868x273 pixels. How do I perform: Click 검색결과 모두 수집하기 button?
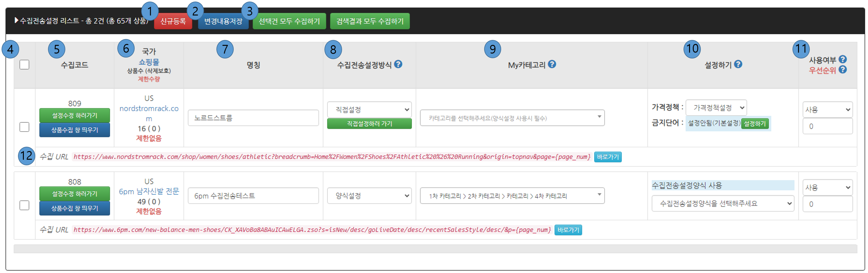tap(370, 21)
